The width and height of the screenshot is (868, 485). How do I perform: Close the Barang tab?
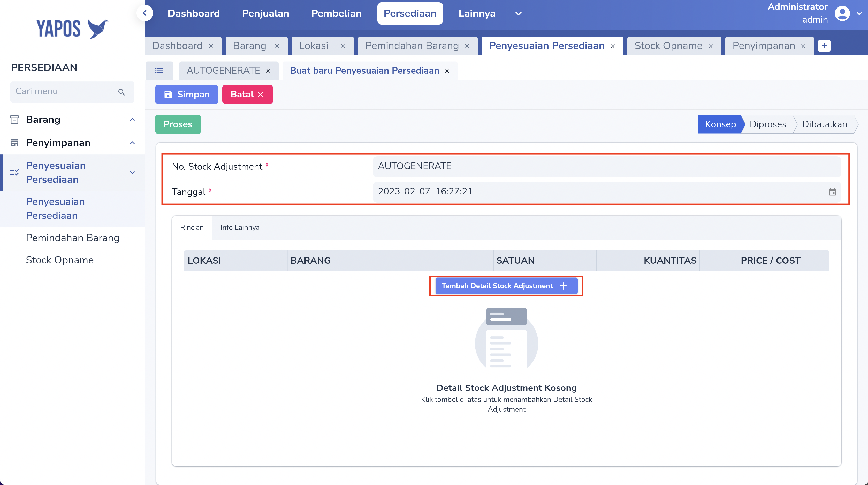(x=277, y=46)
